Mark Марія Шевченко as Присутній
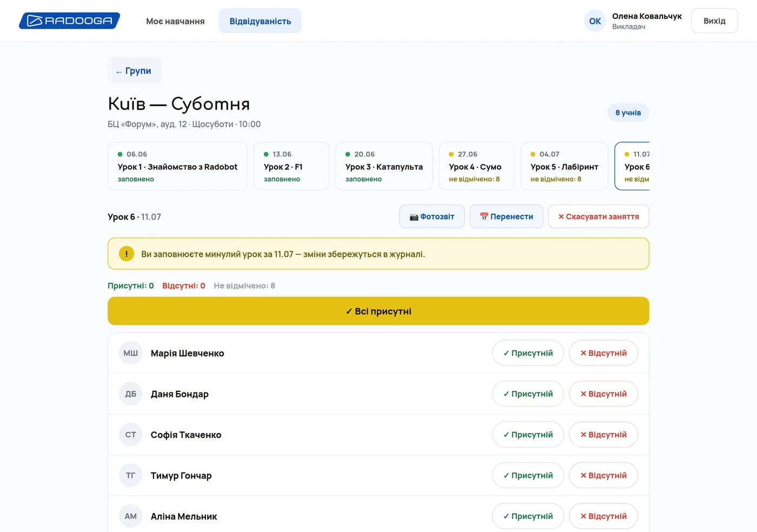757x532 pixels. click(x=528, y=353)
